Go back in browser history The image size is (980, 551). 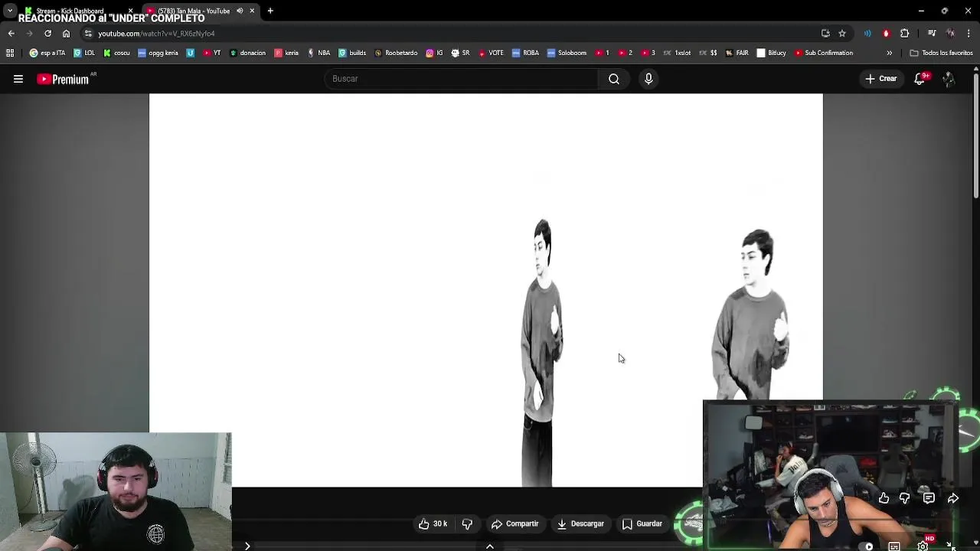(x=11, y=34)
